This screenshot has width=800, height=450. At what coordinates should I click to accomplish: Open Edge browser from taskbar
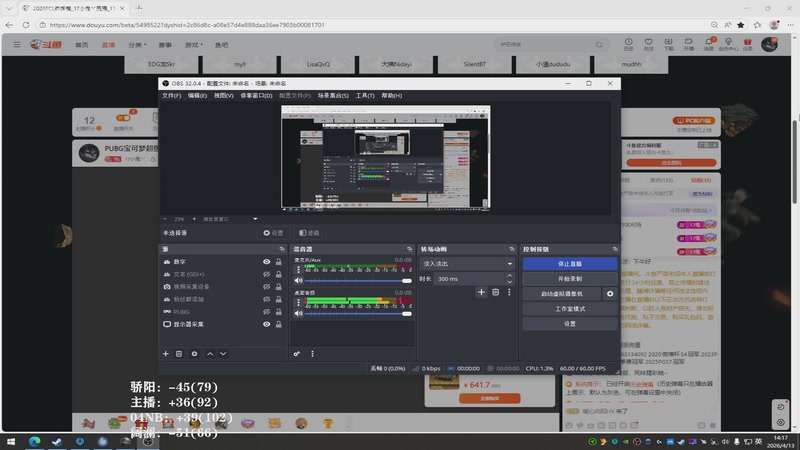tap(34, 441)
